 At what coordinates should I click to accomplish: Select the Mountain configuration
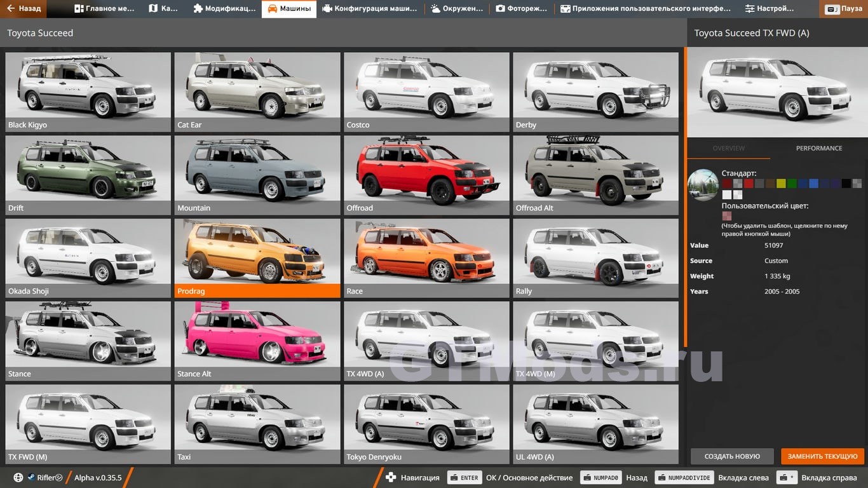pyautogui.click(x=257, y=175)
